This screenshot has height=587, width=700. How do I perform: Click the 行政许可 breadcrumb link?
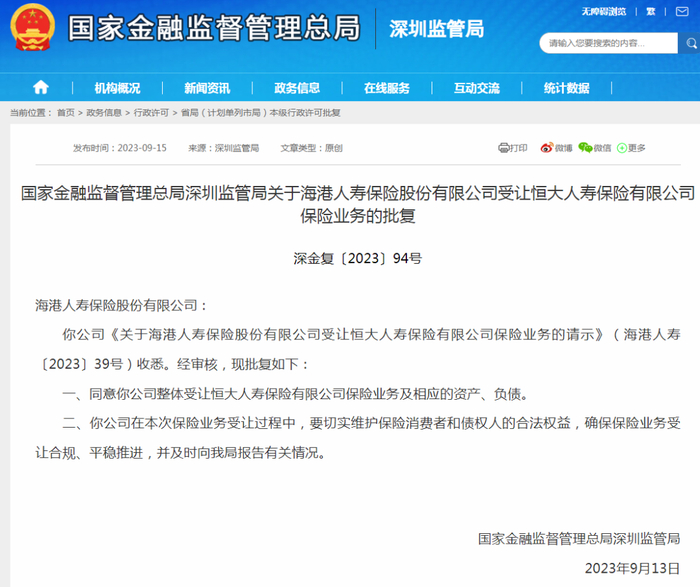[x=151, y=113]
